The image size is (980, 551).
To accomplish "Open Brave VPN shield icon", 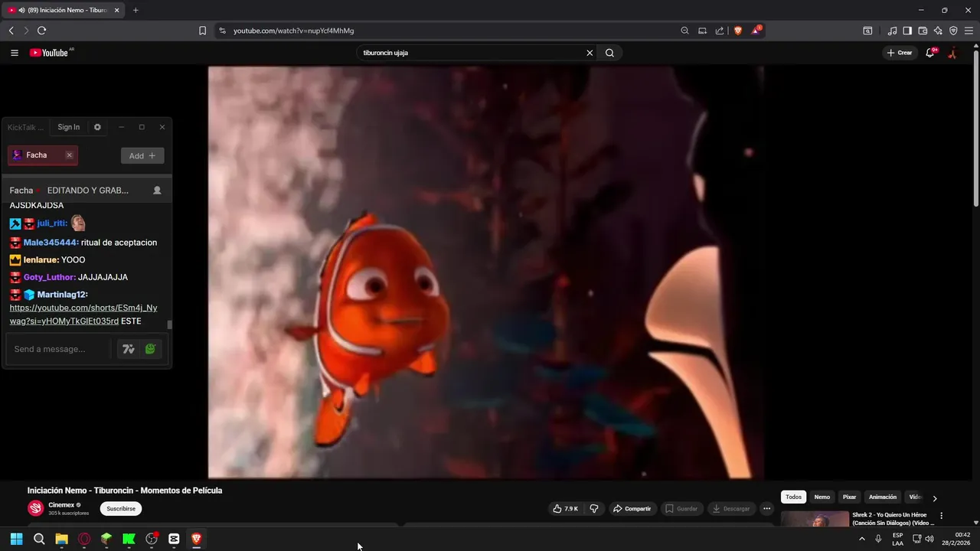I will tap(953, 31).
